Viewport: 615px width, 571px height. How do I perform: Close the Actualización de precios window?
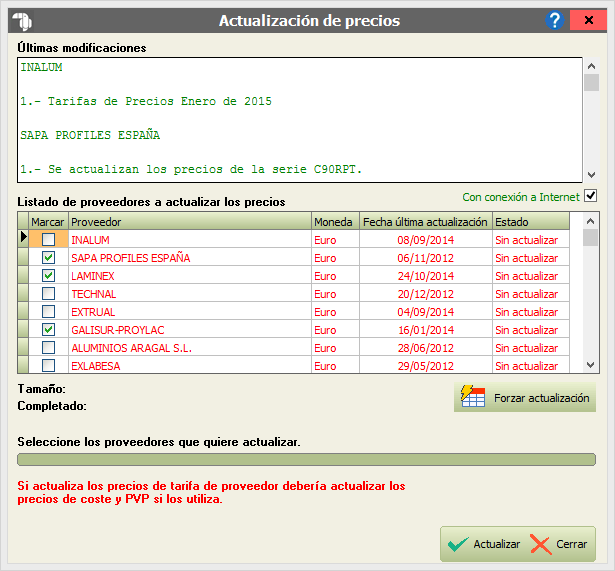pyautogui.click(x=588, y=20)
